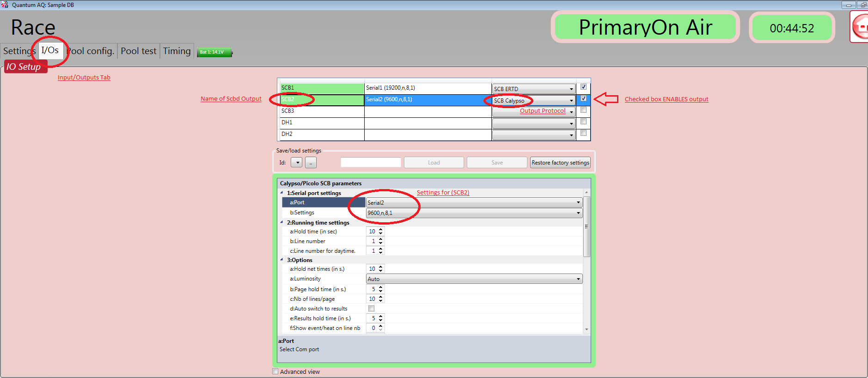The image size is (868, 378).
Task: Click the Quantum AQ app icon in title bar
Action: [5, 5]
